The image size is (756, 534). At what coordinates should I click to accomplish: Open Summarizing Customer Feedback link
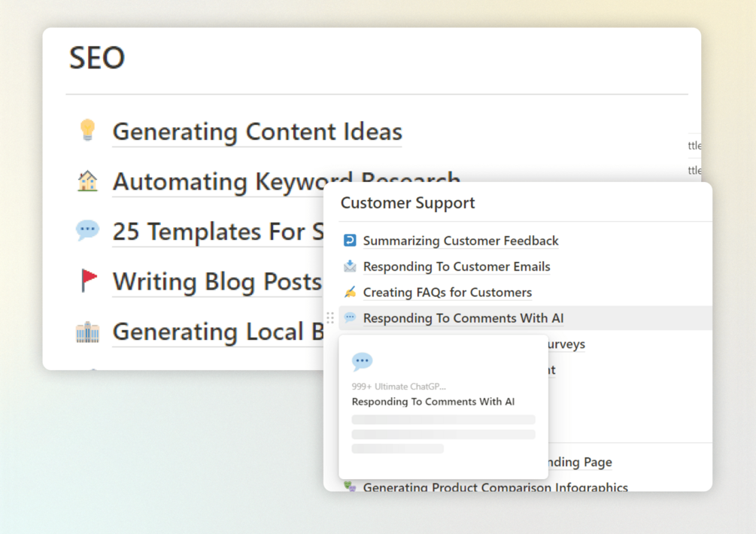tap(460, 241)
